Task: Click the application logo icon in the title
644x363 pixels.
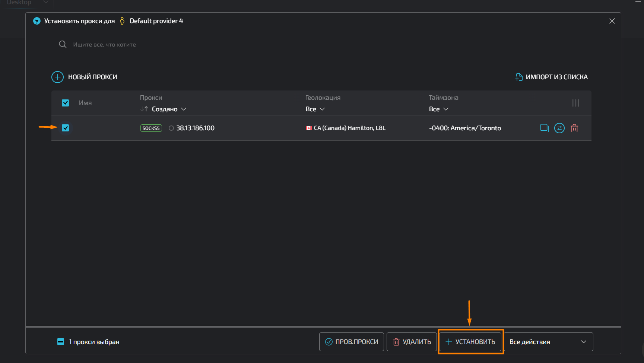Action: pyautogui.click(x=37, y=21)
